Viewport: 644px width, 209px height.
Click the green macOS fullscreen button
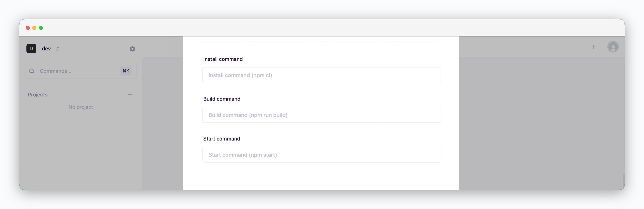pyautogui.click(x=41, y=28)
